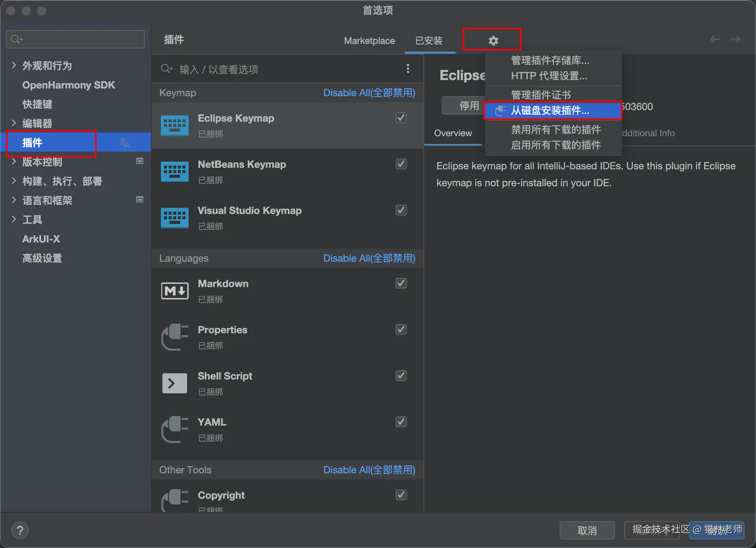Expand the 工具 tree node
Viewport: 756px width, 548px height.
point(14,219)
